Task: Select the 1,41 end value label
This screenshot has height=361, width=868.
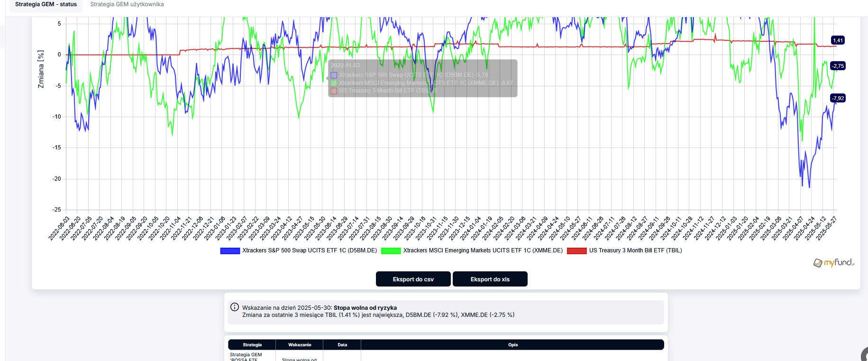Action: click(x=838, y=40)
